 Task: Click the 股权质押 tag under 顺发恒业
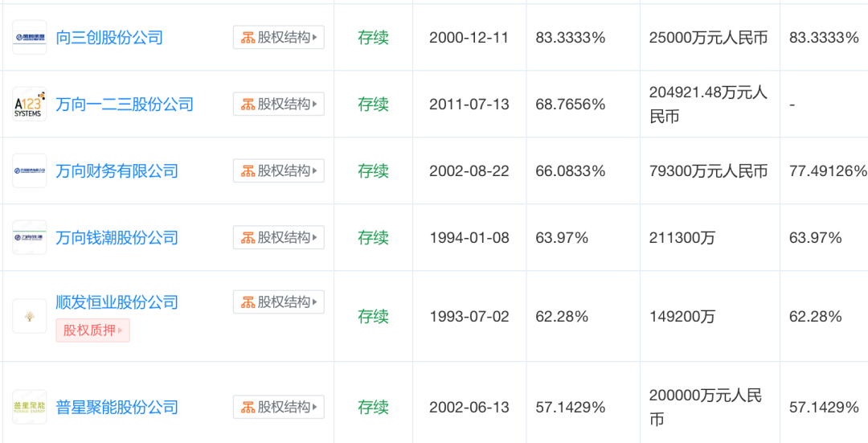92,330
